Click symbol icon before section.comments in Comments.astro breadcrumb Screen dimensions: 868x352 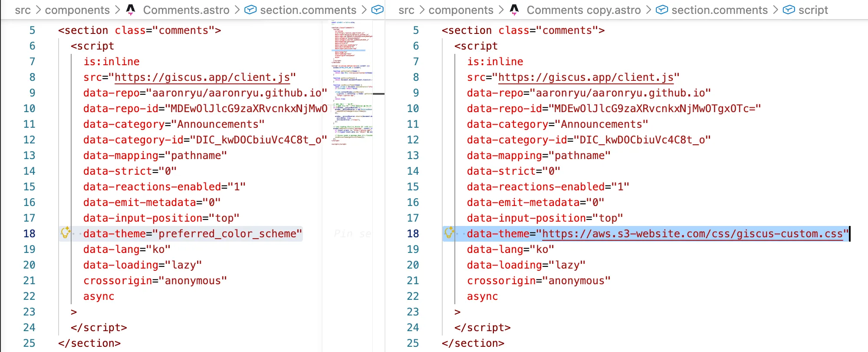[x=250, y=10]
